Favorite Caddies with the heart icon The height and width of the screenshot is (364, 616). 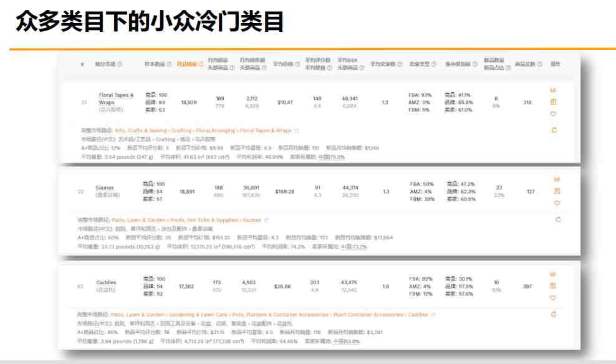click(x=553, y=298)
